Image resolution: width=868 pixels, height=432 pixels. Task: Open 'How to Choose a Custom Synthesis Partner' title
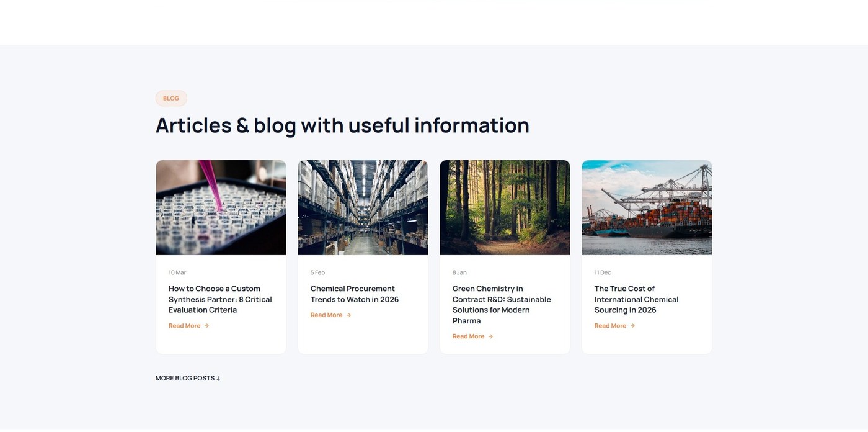tap(220, 299)
